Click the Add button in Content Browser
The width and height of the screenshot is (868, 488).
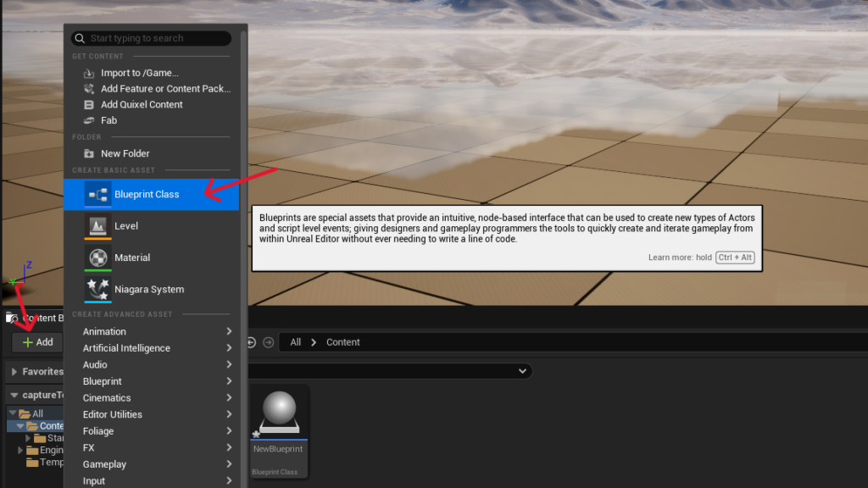tap(37, 342)
